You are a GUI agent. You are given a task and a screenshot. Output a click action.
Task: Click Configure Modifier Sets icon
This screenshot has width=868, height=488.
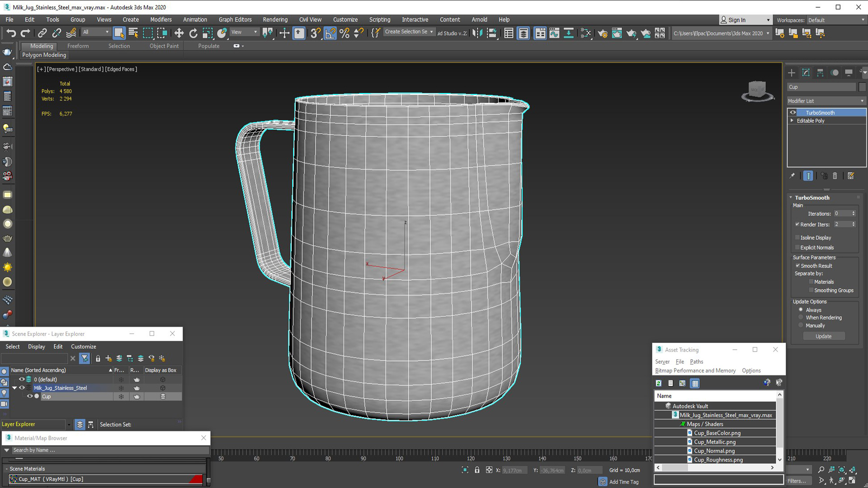pyautogui.click(x=851, y=176)
